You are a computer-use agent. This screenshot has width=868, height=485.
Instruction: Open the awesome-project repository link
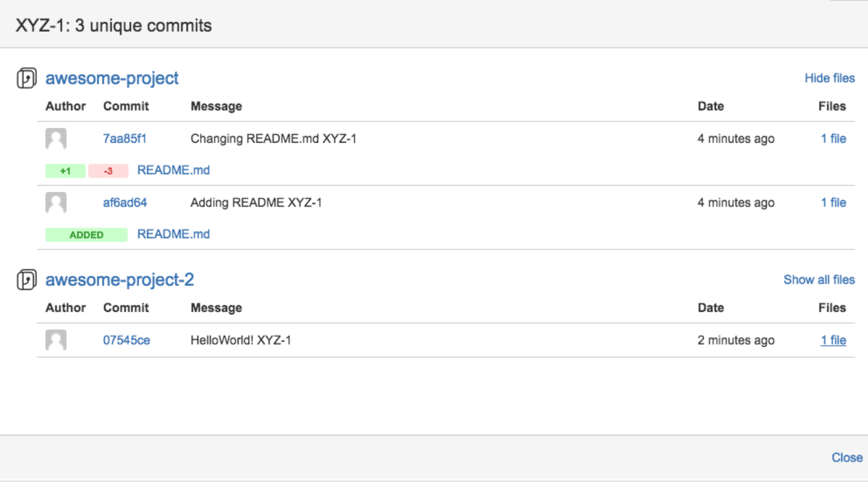111,78
